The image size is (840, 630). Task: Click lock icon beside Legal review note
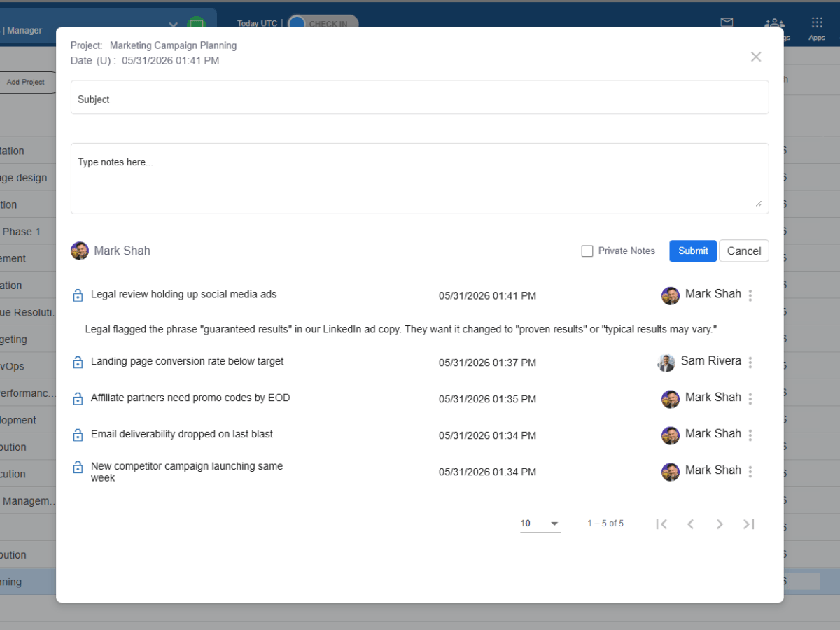tap(78, 295)
